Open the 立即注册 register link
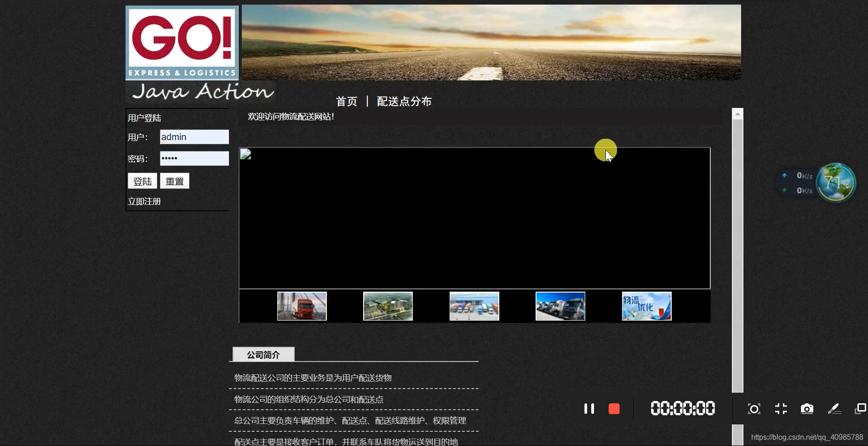This screenshot has width=868, height=446. [x=144, y=201]
